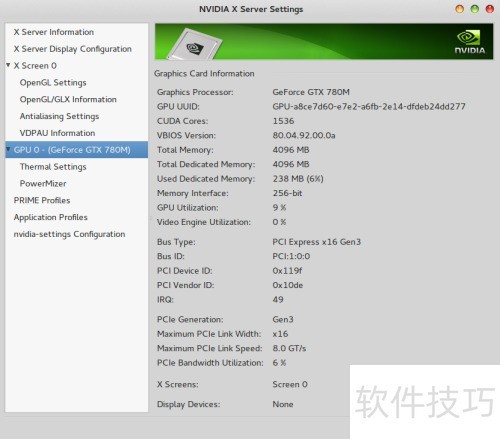This screenshot has width=500, height=439.
Task: Click VBIOS Version value 80.04.92.00.0a
Action: pos(304,135)
